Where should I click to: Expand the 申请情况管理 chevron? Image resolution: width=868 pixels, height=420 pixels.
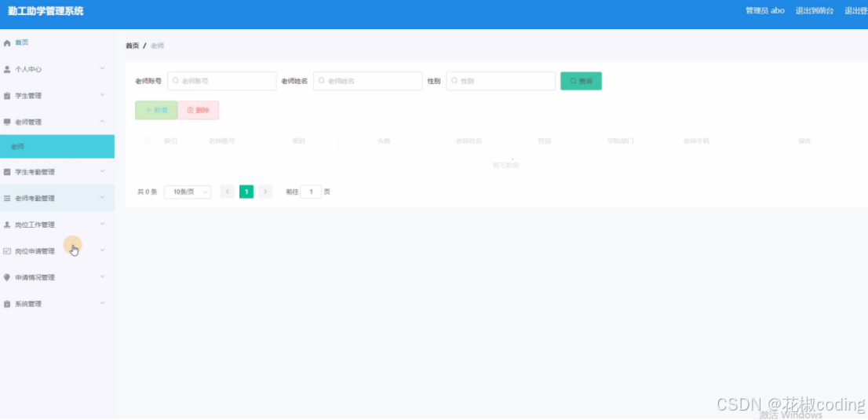102,277
